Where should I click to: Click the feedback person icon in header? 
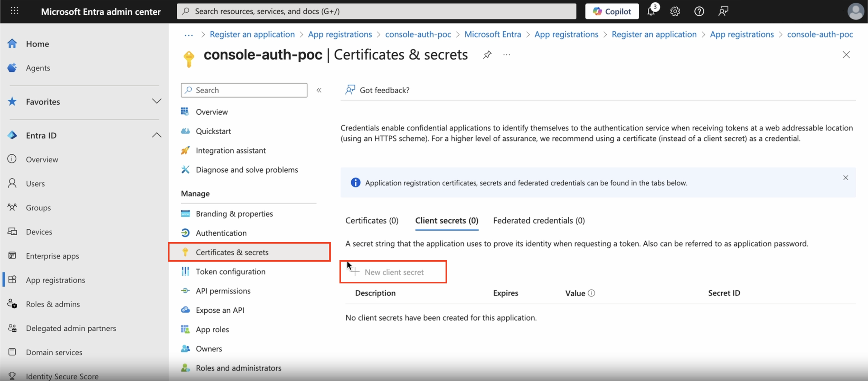723,11
